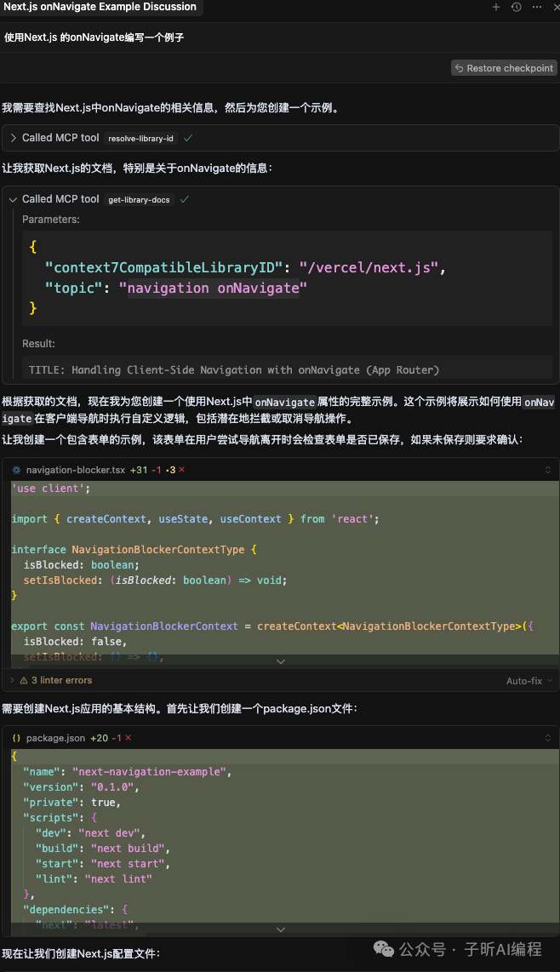This screenshot has height=972, width=560.
Task: Click the success checkmark beside resolve-library-id
Action: click(x=188, y=138)
